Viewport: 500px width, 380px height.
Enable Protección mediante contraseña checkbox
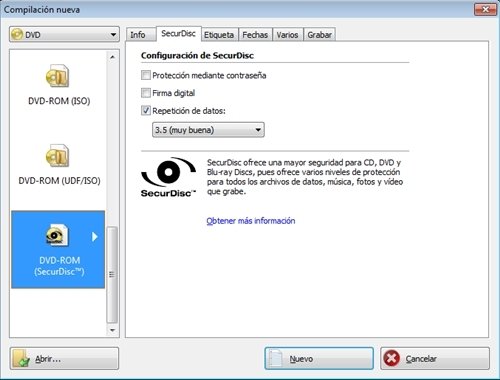click(146, 75)
